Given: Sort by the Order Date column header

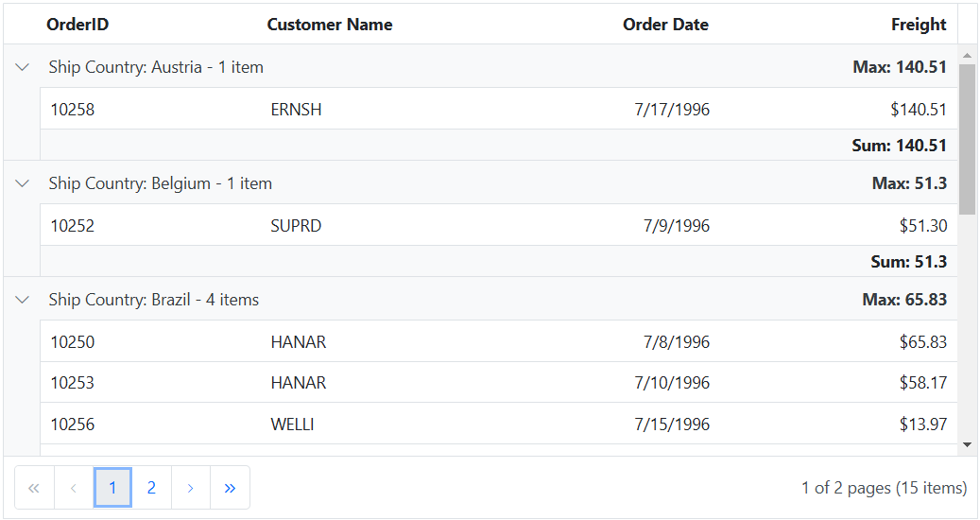Looking at the screenshot, I should pos(665,25).
